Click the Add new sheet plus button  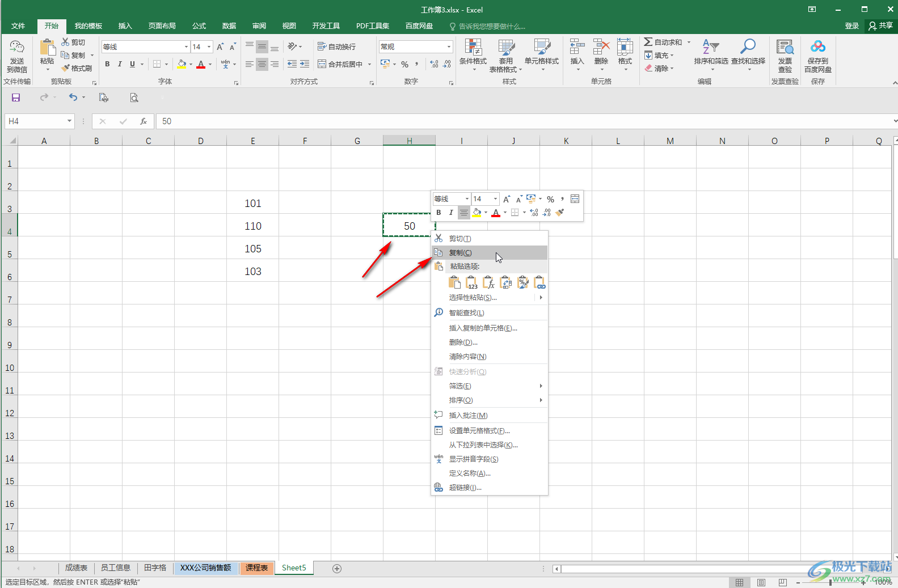337,568
